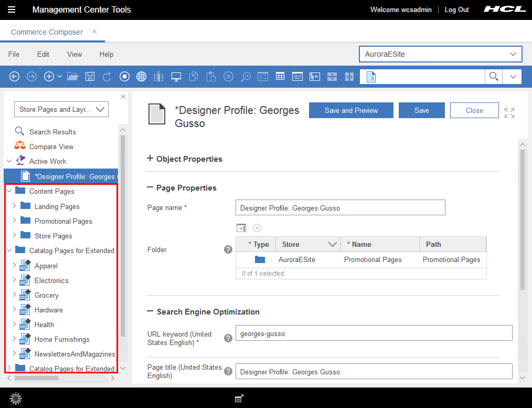Activate the Find toolbar magnifier icon
The height and width of the screenshot is (408, 532).
(x=246, y=76)
